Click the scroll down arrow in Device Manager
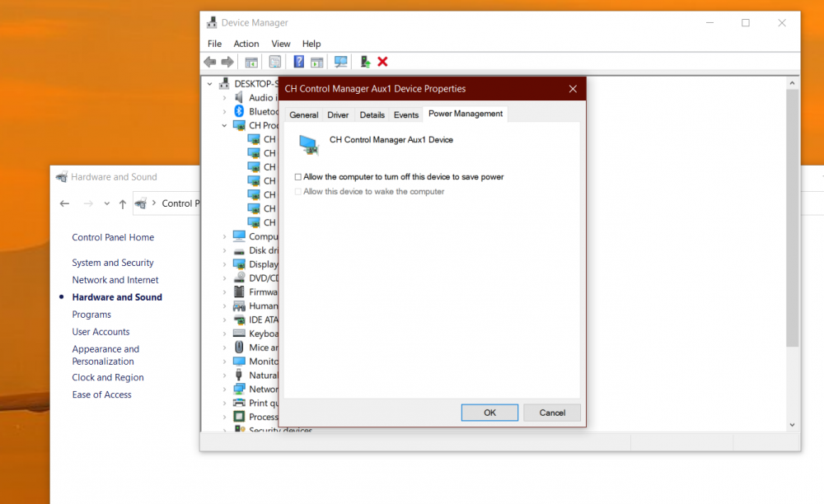This screenshot has height=504, width=824. pos(792,425)
